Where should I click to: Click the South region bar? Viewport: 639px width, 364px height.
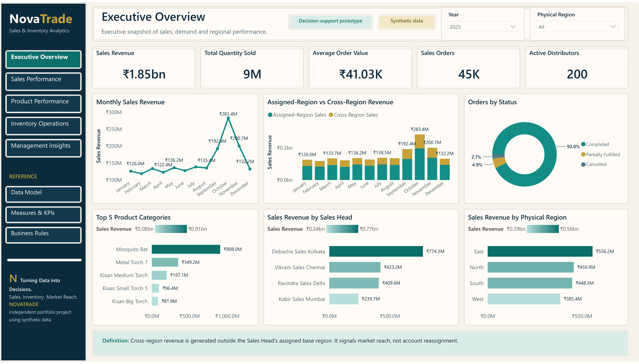530,283
